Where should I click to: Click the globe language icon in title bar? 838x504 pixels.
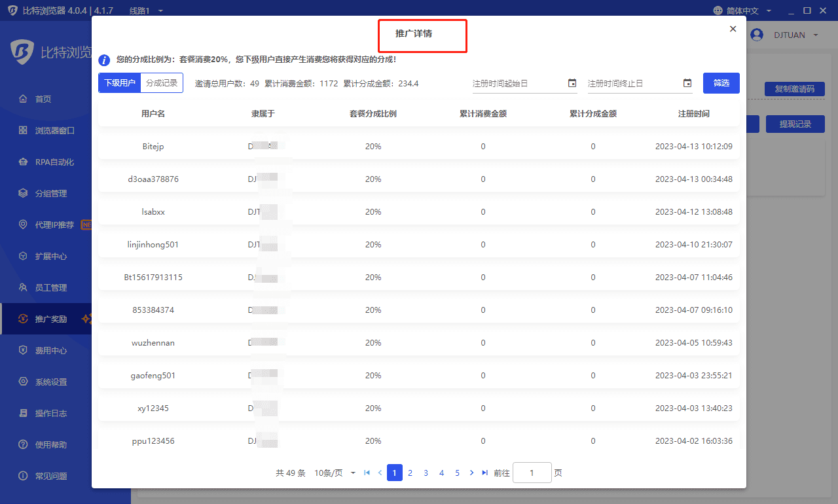click(x=718, y=10)
